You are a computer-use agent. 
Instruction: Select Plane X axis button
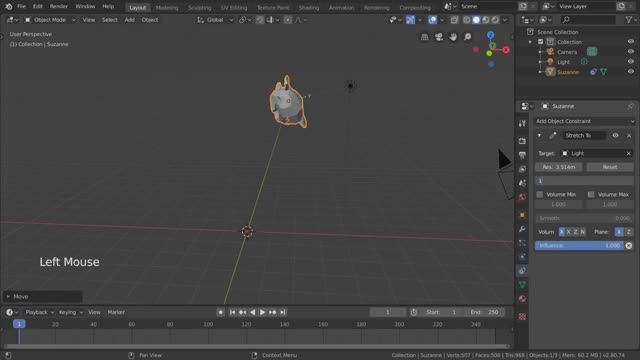coord(619,232)
